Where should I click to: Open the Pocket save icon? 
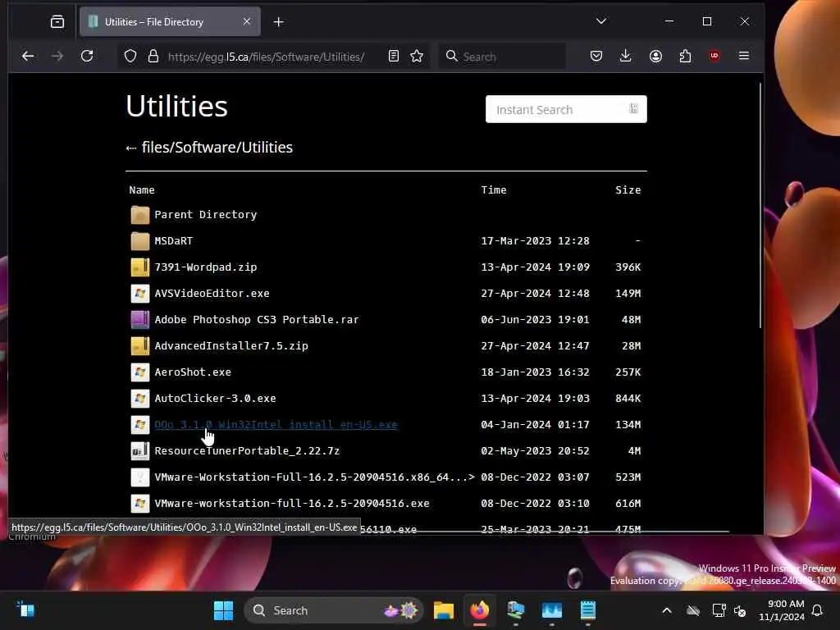[x=596, y=57]
